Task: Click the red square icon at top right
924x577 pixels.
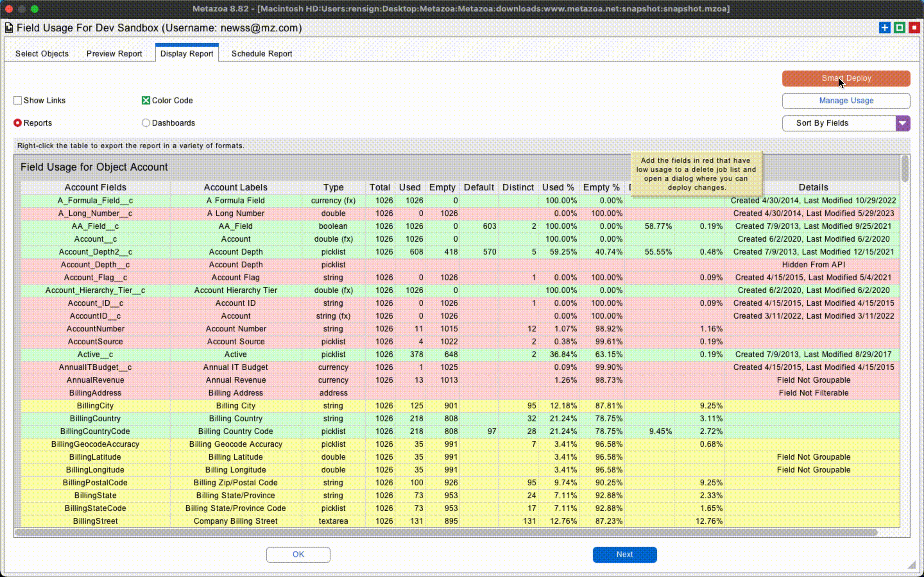Action: coord(914,28)
